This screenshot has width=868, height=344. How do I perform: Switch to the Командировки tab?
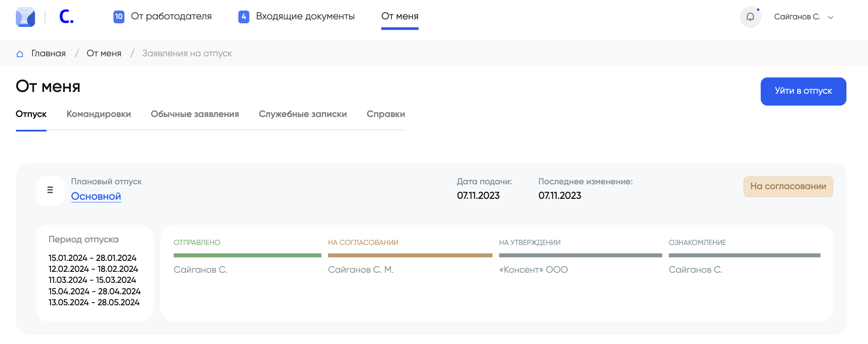(98, 114)
